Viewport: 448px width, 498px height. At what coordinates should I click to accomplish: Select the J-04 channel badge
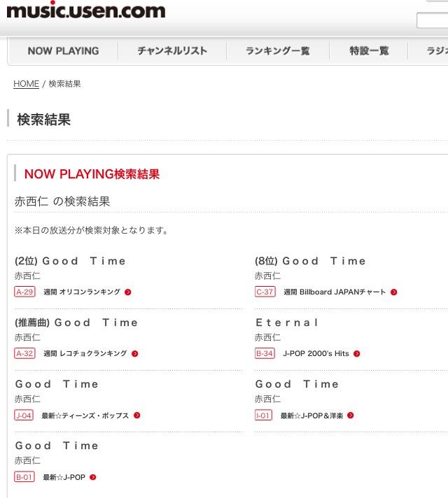click(24, 415)
